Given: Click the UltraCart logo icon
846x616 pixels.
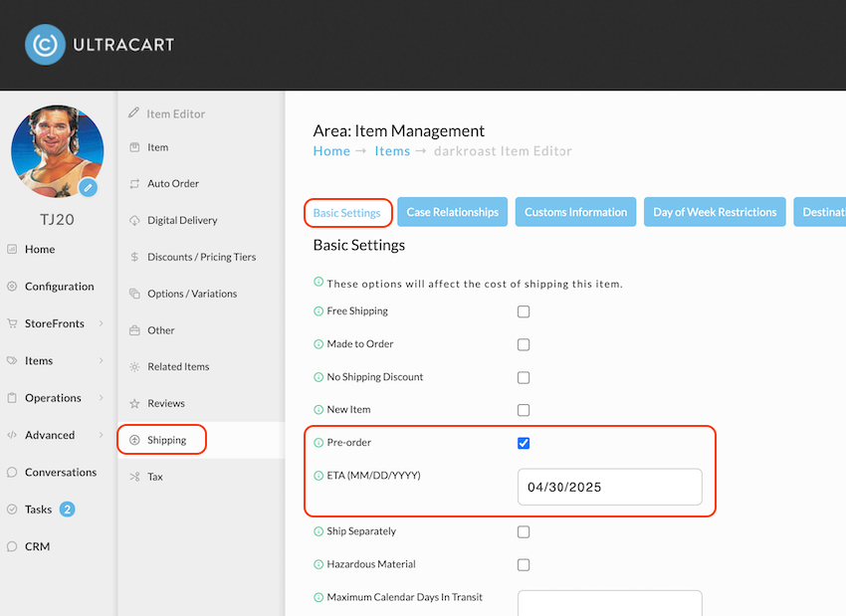Looking at the screenshot, I should point(46,45).
